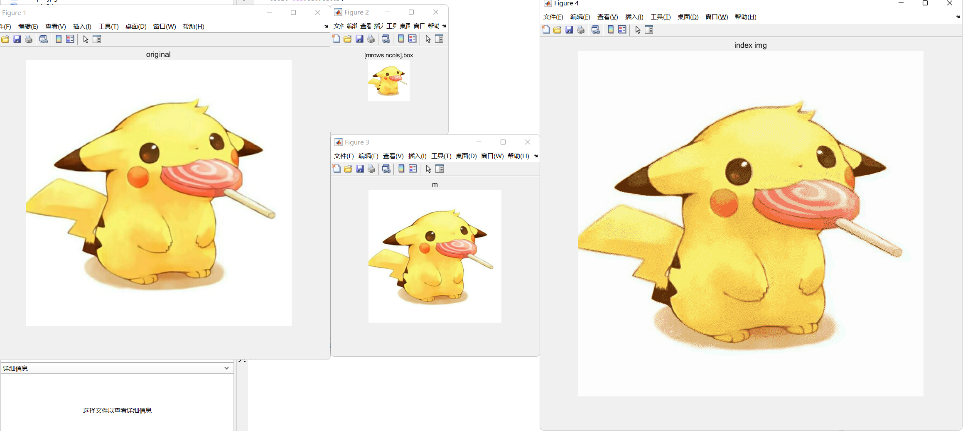The width and height of the screenshot is (980, 431).
Task: Open 查看(V) menu in Figure 4
Action: coord(608,17)
